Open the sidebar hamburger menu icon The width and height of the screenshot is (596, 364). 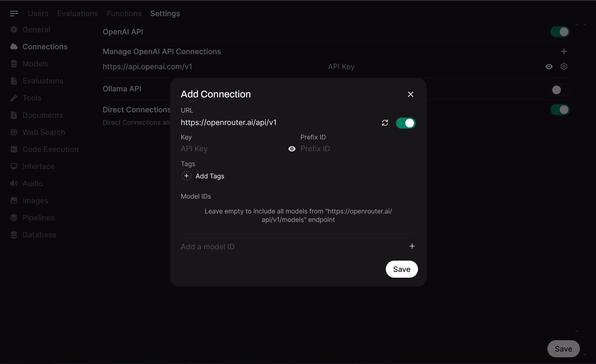pos(14,13)
